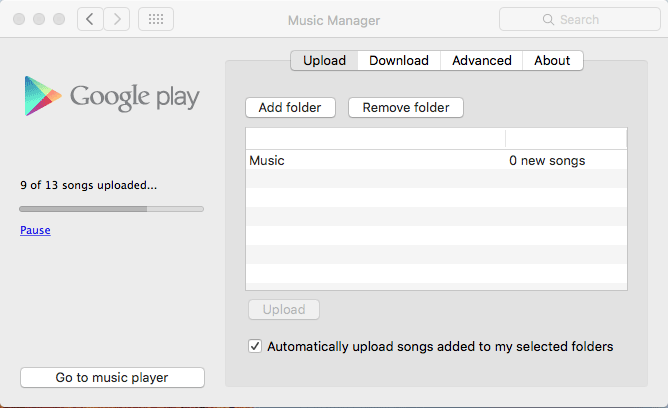Click the new songs column header
Viewport: 668px width, 408px height.
pyautogui.click(x=566, y=138)
